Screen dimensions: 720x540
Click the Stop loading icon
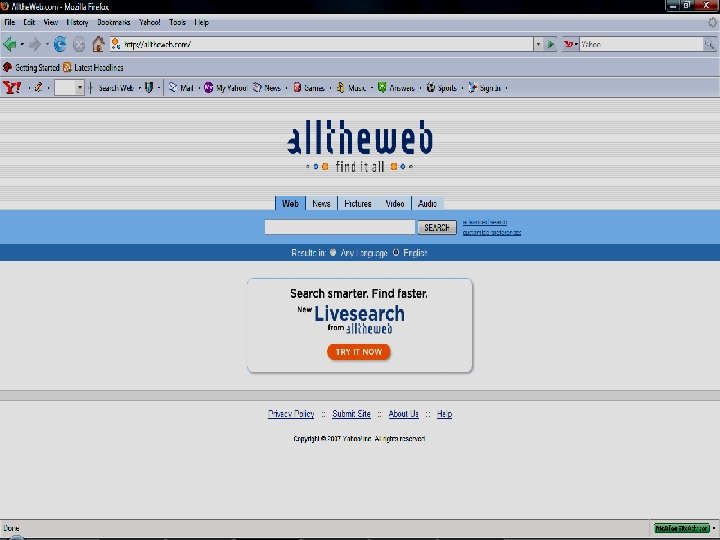pyautogui.click(x=79, y=45)
